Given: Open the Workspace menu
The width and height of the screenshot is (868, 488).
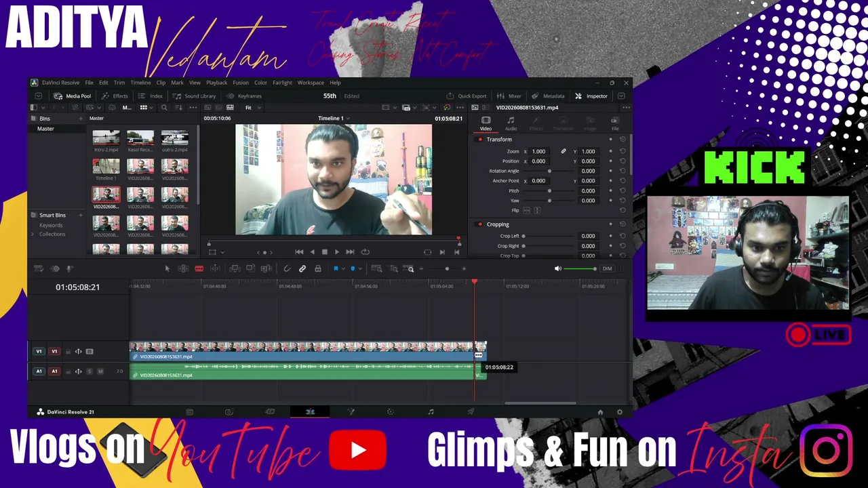Looking at the screenshot, I should (x=311, y=83).
